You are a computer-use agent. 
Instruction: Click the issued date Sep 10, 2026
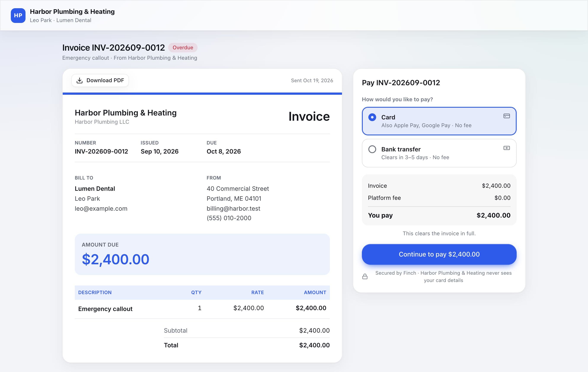(x=160, y=151)
